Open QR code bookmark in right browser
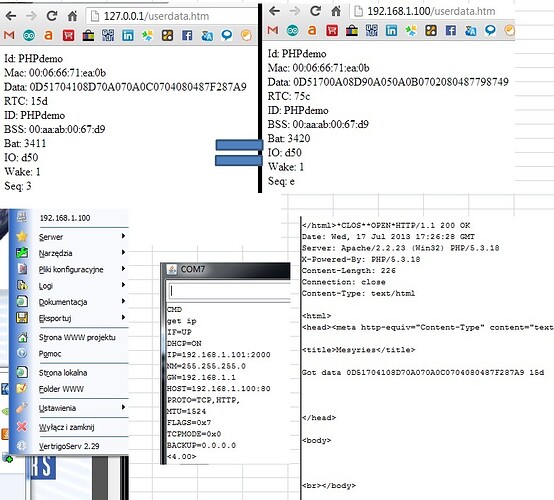Viewport: 554px width, 500px height. tap(371, 30)
